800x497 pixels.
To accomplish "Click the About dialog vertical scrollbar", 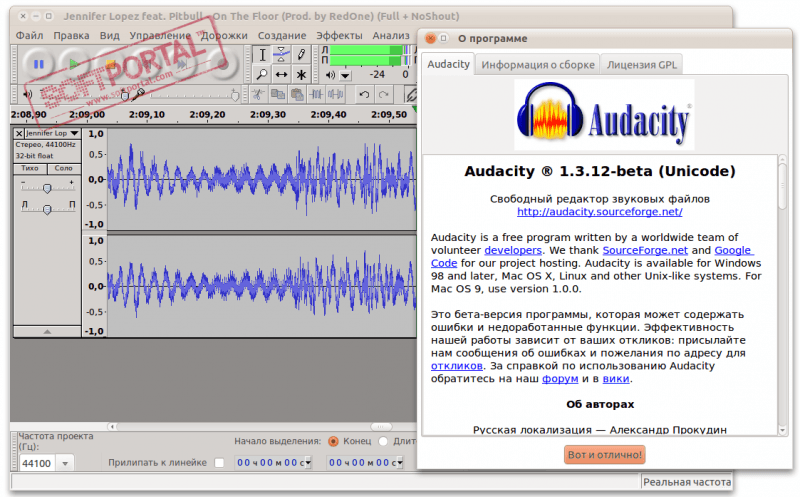I will coord(783,185).
